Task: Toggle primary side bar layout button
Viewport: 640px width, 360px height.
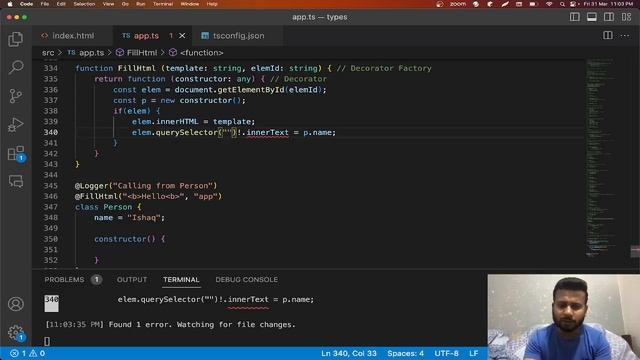Action: click(x=575, y=17)
